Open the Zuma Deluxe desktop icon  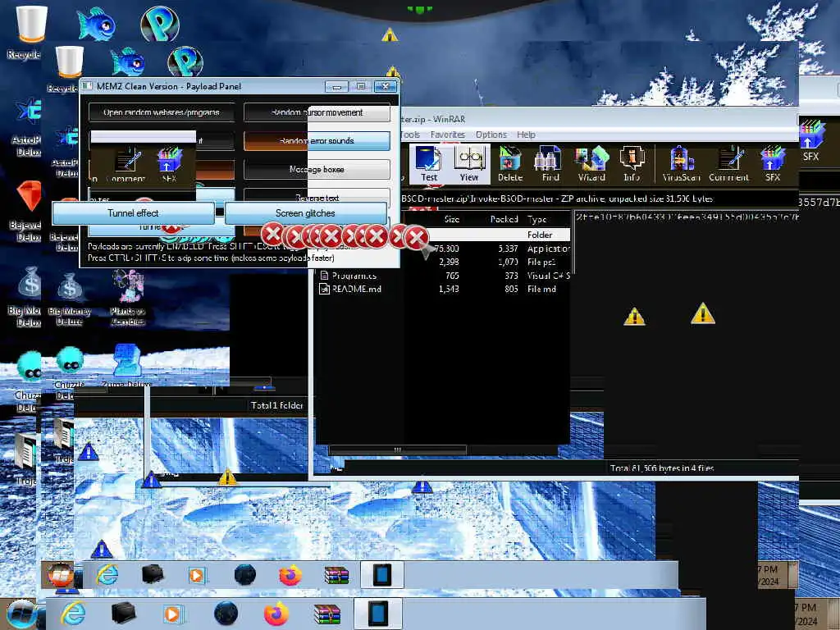[x=127, y=364]
